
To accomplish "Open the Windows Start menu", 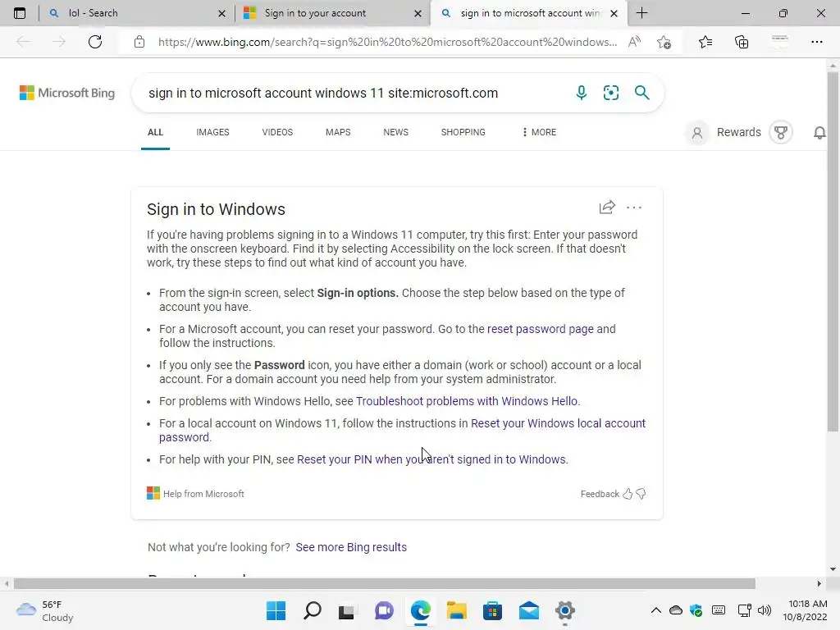I will click(x=276, y=610).
